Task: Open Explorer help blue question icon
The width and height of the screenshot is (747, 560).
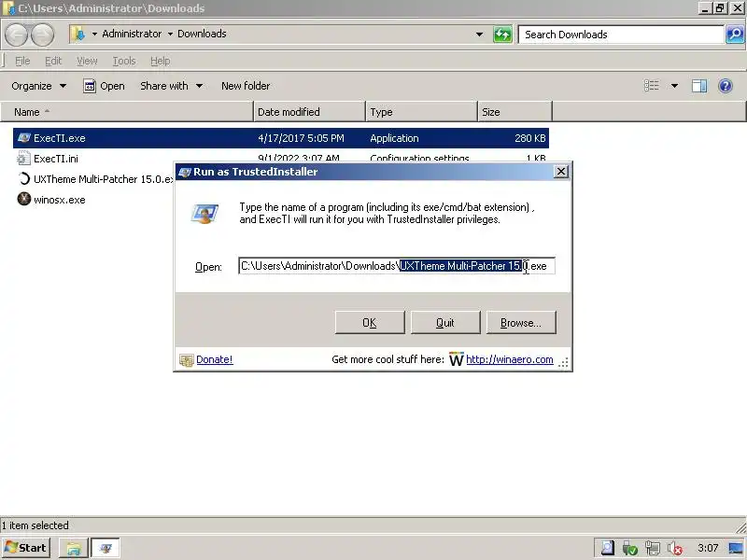Action: click(x=726, y=86)
